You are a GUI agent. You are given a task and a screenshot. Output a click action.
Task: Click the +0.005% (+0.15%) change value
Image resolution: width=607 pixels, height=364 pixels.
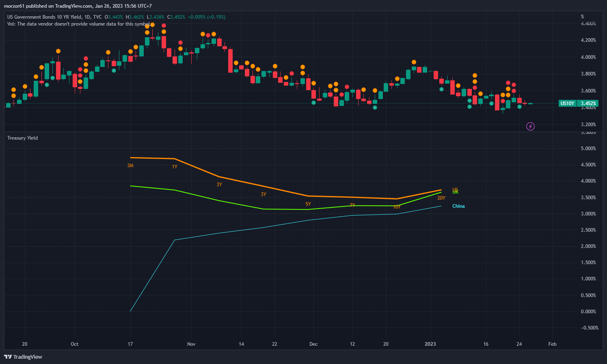point(207,17)
